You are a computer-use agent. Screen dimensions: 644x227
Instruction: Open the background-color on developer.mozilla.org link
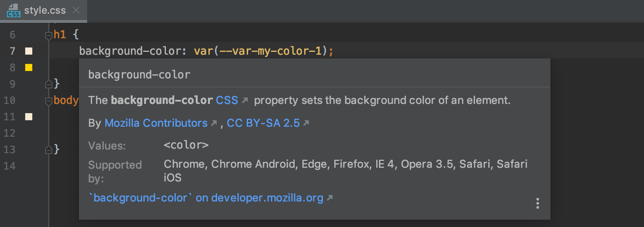(206, 198)
